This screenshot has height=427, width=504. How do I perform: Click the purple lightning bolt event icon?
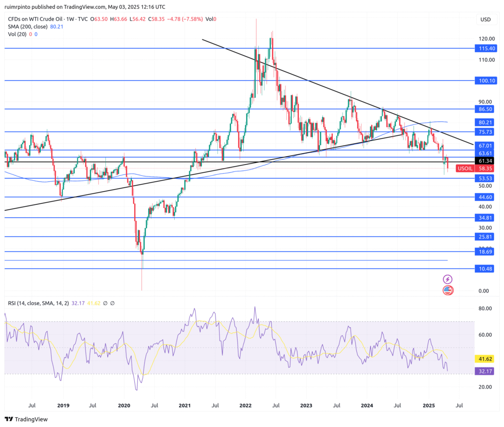448,279
